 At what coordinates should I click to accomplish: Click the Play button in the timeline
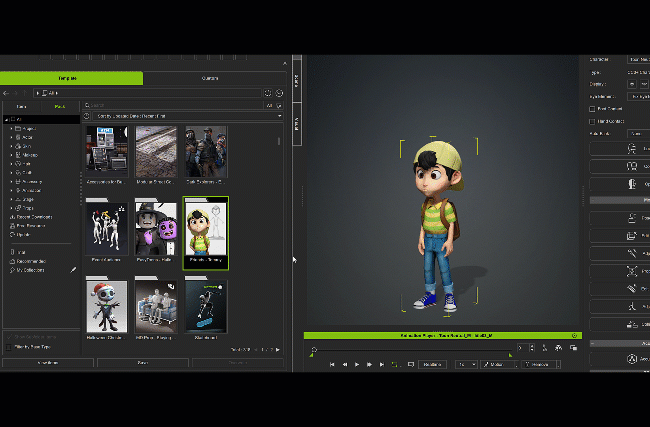[357, 365]
